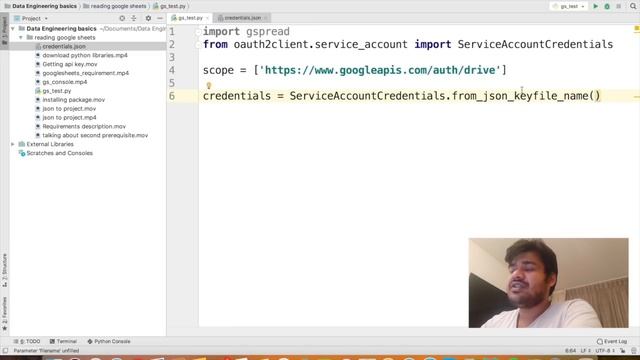Open the Terminal tool window

point(63,341)
